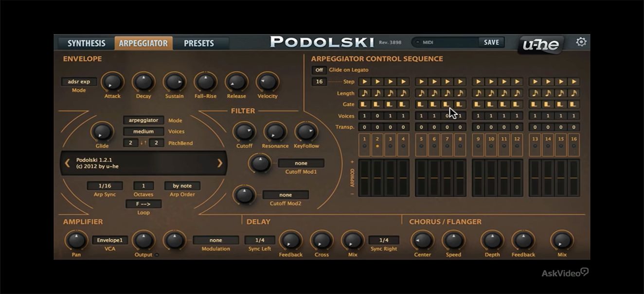Screen dimensions: 644x294
Task: Toggle Glide on Legato Off switch
Action: point(319,70)
